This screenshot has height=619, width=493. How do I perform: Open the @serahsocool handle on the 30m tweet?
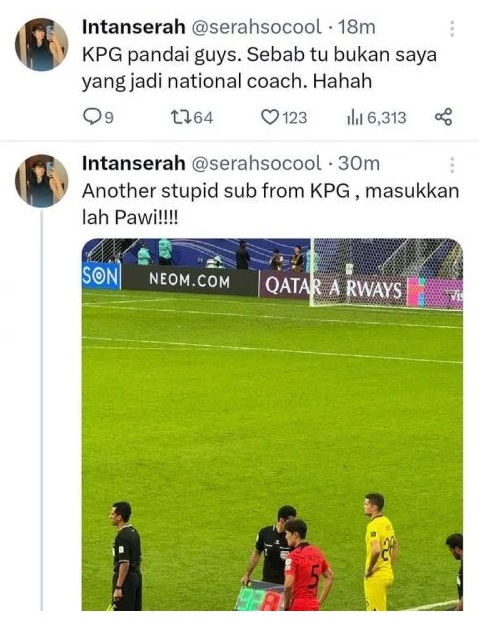(257, 163)
